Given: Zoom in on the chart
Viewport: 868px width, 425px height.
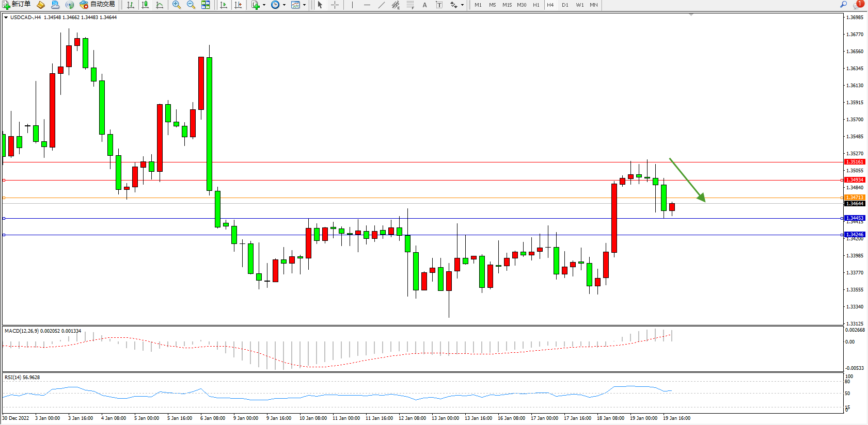Looking at the screenshot, I should tap(177, 5).
